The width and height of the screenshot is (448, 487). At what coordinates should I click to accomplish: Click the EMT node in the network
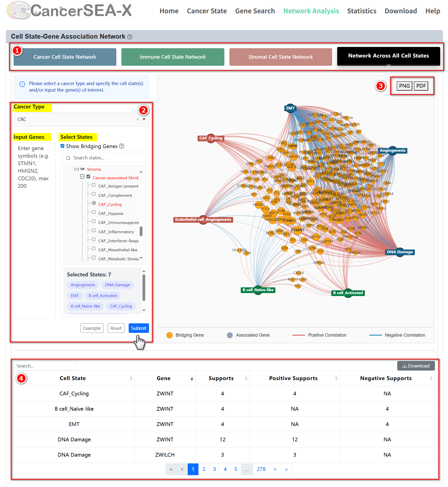point(290,108)
